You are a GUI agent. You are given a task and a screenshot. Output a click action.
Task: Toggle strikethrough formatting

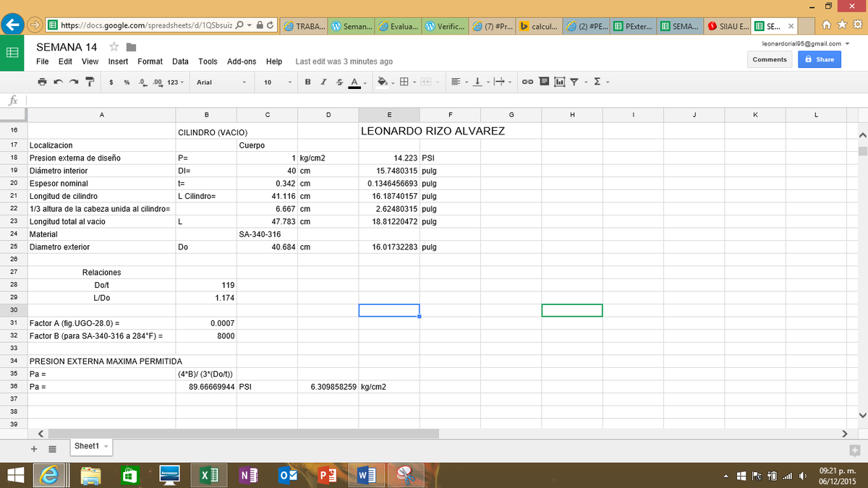pyautogui.click(x=339, y=82)
